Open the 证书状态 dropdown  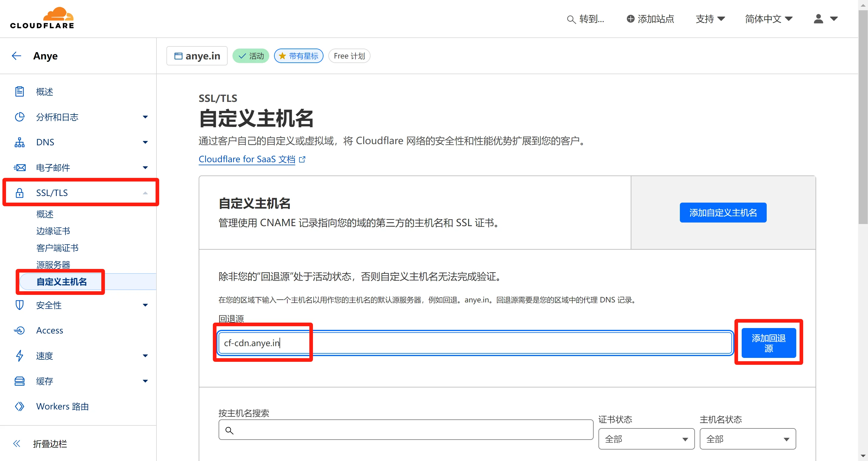click(646, 439)
